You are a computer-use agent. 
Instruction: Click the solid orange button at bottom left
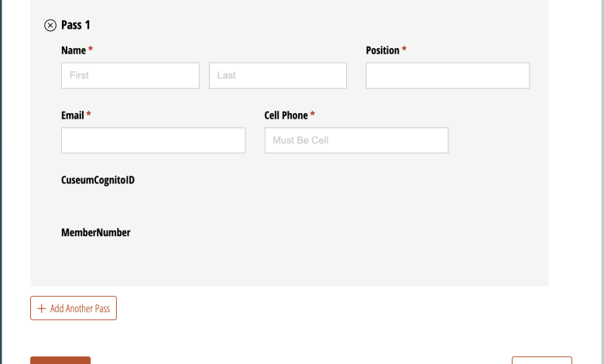60,360
